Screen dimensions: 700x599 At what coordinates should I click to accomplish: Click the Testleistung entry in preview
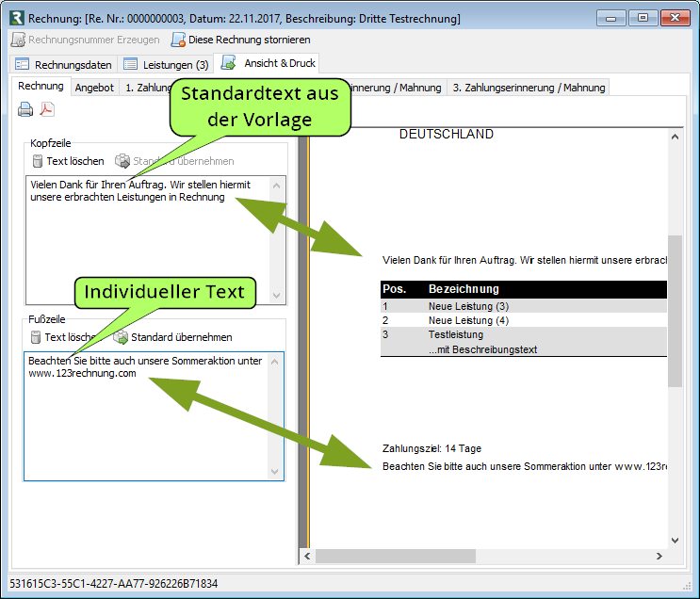coord(455,334)
